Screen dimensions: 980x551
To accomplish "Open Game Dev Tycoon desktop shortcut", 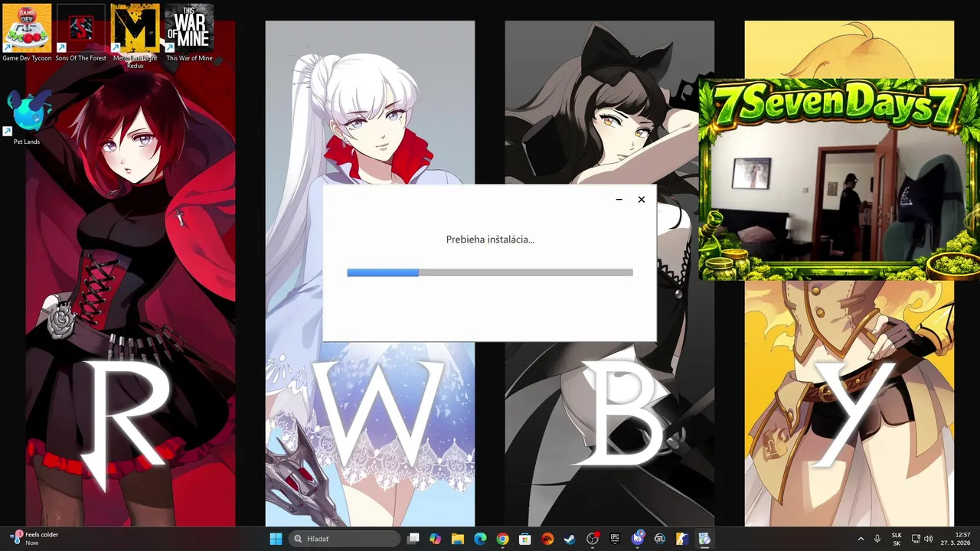I will (27, 32).
